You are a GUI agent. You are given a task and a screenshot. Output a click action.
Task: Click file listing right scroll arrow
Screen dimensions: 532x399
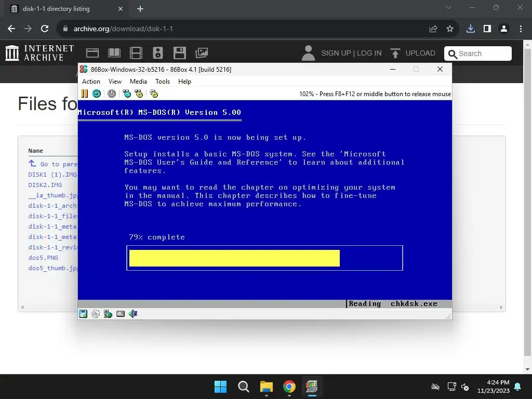point(501,308)
